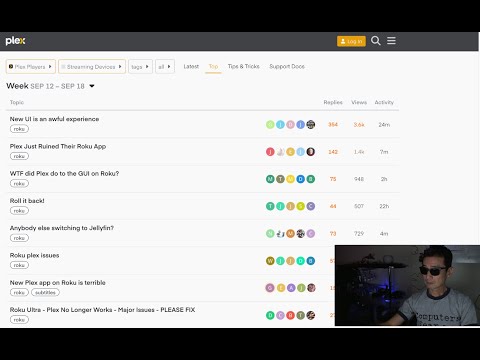Open the tags filter dropdown
The height and width of the screenshot is (360, 480).
click(140, 67)
